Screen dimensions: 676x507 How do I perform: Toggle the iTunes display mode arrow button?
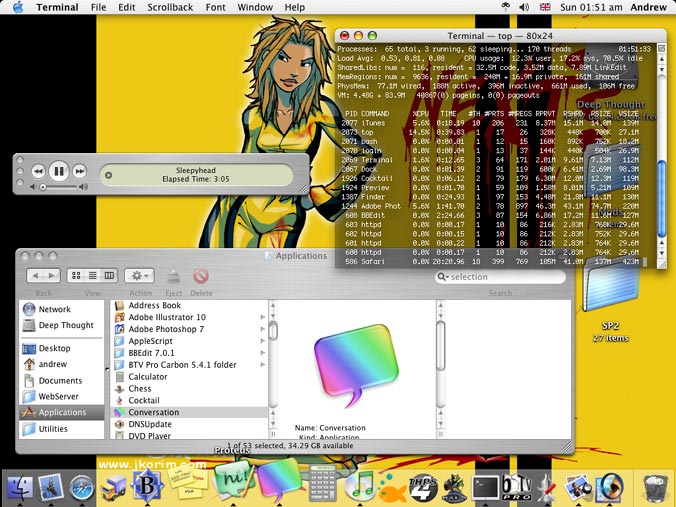click(x=109, y=175)
